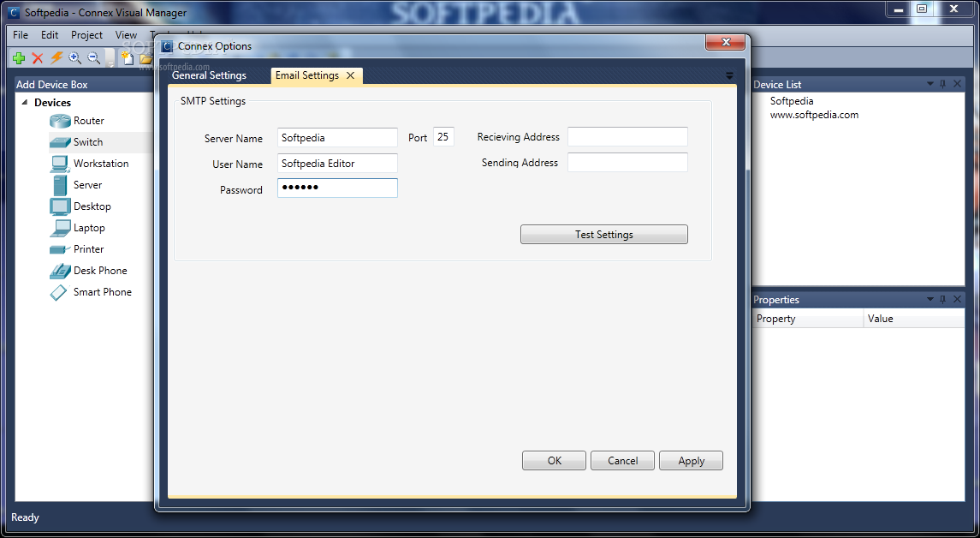Click the main window Connex app icon
The image size is (980, 538).
pyautogui.click(x=14, y=13)
